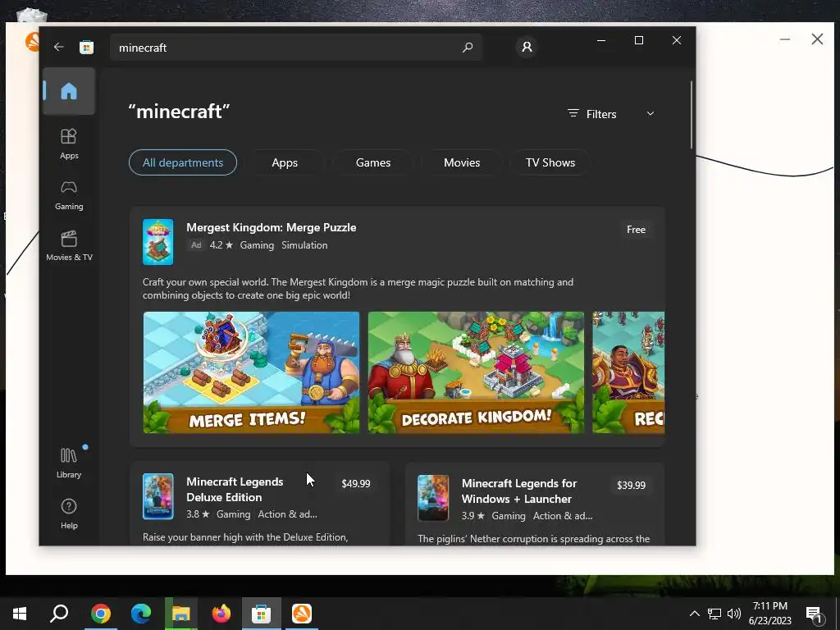
Task: Open the Help sidebar item
Action: click(69, 514)
